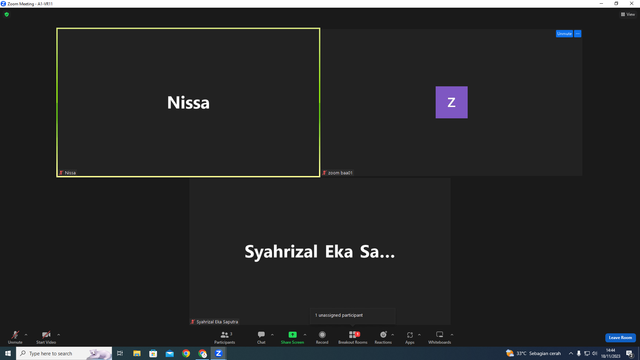Expand the arrow next to Apps
The height and width of the screenshot is (360, 640).
pyautogui.click(x=419, y=335)
